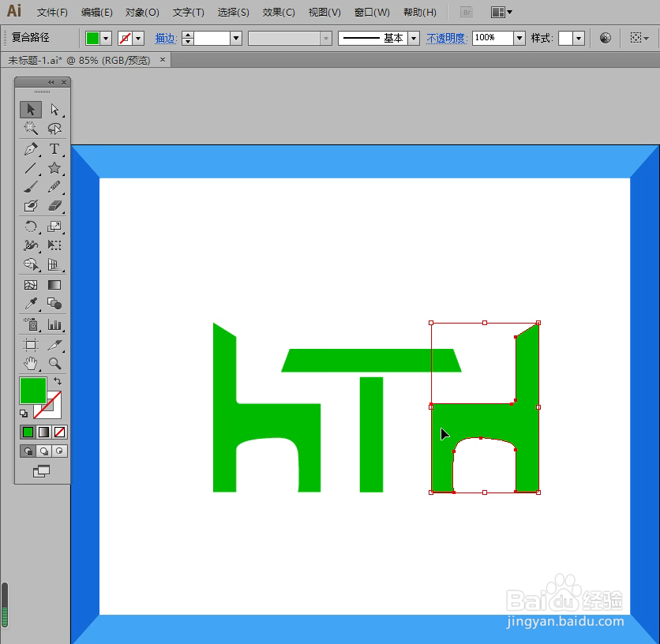
Task: Open the 文字(T) menu
Action: (x=189, y=12)
